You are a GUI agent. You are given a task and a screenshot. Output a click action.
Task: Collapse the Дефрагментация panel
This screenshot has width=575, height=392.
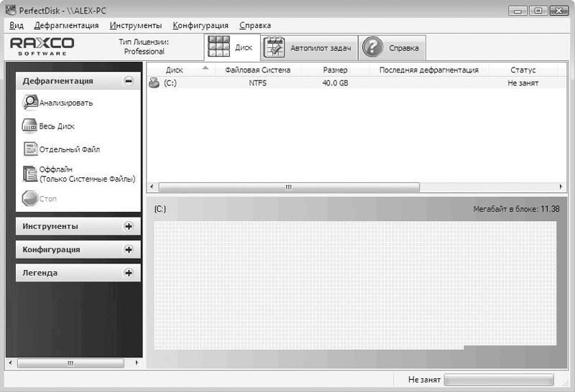(129, 81)
